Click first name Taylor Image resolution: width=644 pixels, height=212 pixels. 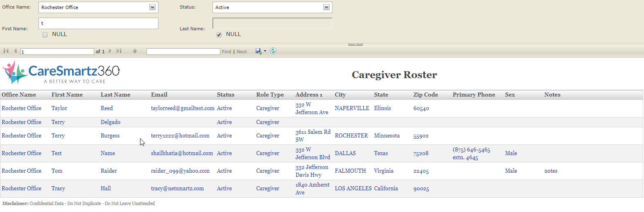59,108
